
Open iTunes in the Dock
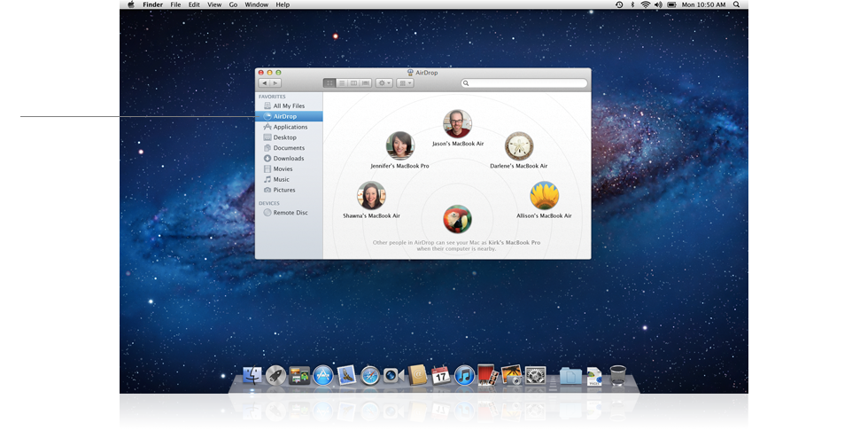[x=464, y=376]
